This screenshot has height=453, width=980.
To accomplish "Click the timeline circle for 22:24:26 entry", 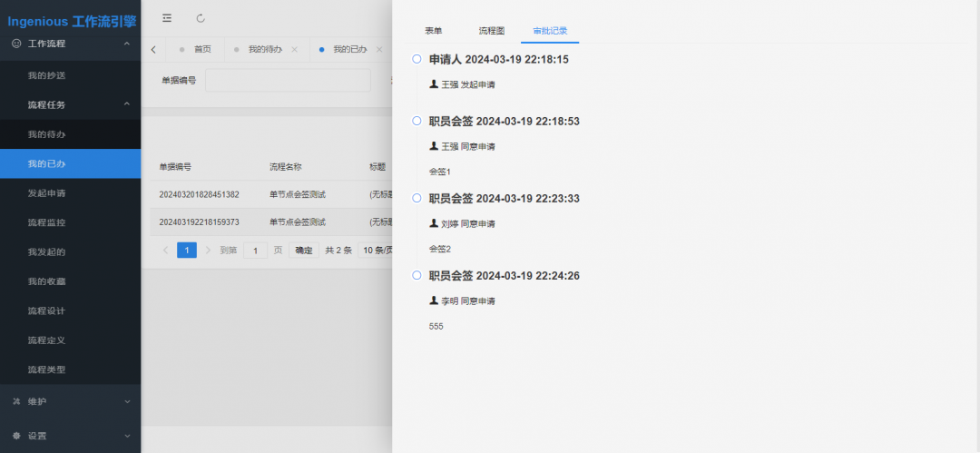I will [416, 275].
